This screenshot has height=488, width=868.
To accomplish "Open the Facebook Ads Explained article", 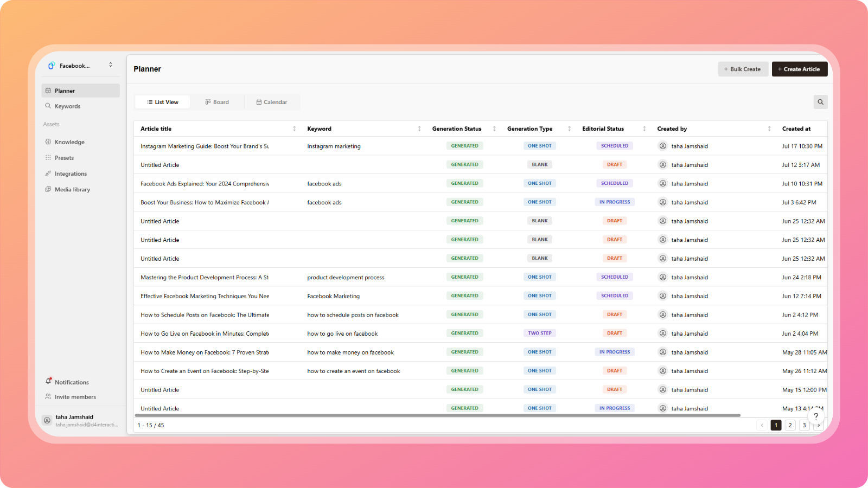I will click(205, 184).
